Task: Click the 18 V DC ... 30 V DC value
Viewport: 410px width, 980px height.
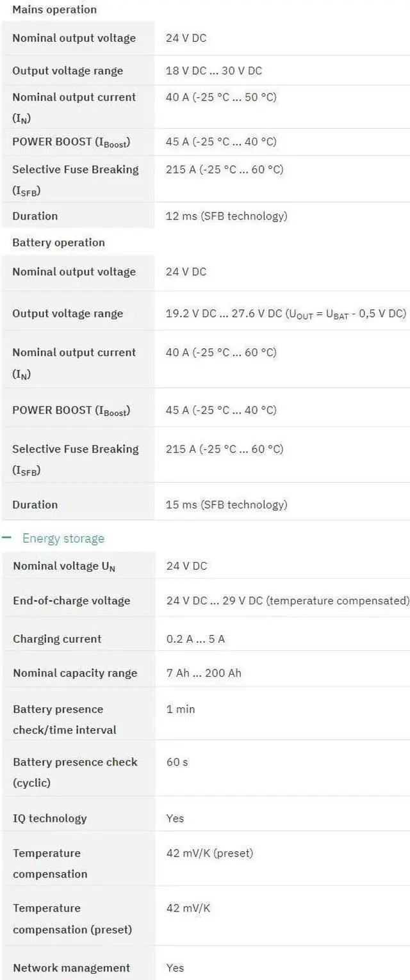Action: pyautogui.click(x=214, y=70)
